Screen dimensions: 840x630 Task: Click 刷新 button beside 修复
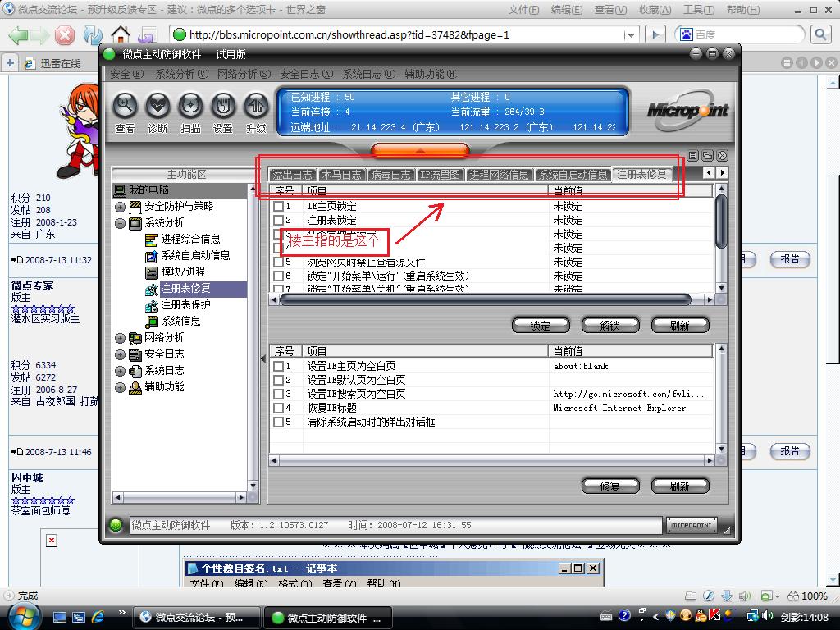[680, 486]
